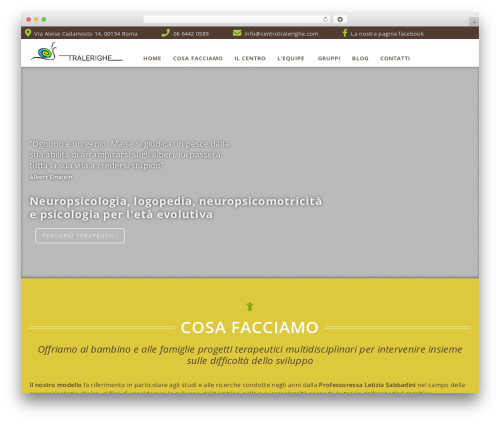Click the info@centrotralerighe.com email link
This screenshot has width=500, height=423.
pos(281,34)
